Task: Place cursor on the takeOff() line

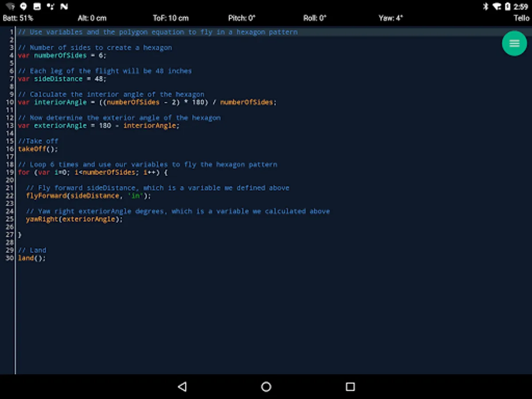Action: (38, 149)
